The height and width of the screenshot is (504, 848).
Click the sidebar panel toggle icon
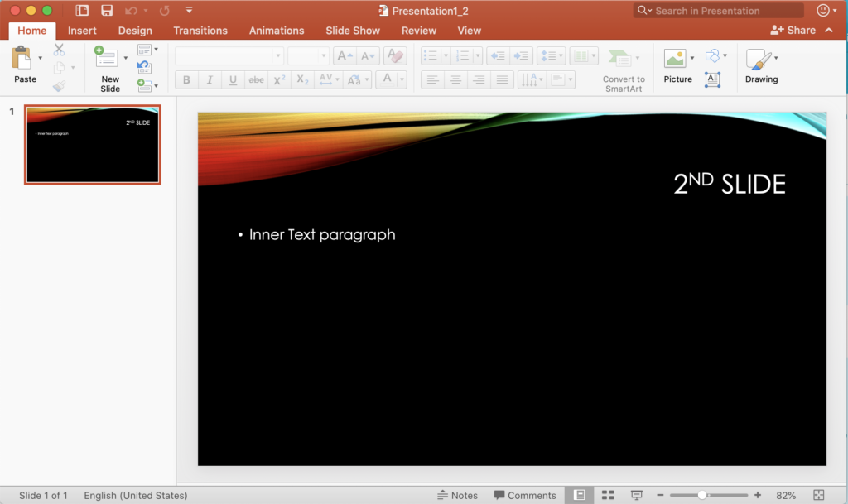pos(82,10)
